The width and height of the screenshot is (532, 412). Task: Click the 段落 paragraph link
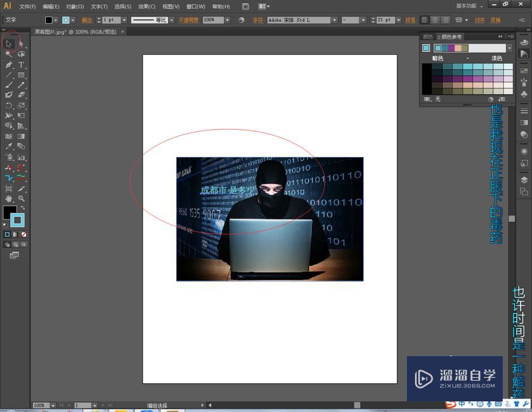[x=411, y=20]
